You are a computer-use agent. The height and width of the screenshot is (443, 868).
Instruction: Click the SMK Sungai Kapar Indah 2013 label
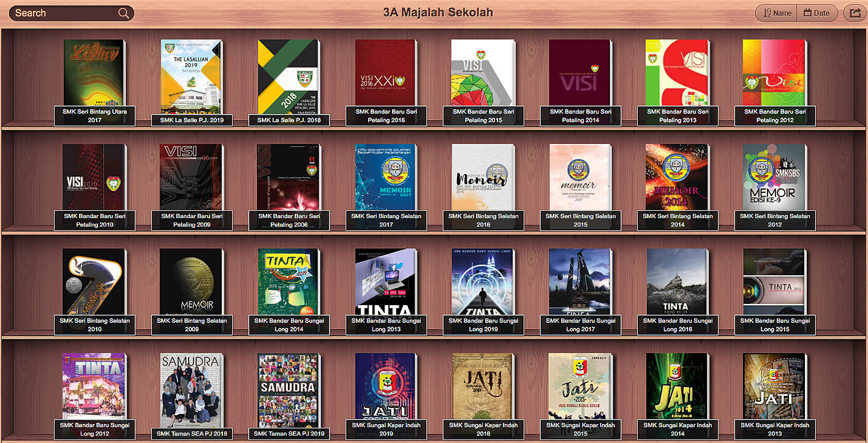[x=774, y=429]
